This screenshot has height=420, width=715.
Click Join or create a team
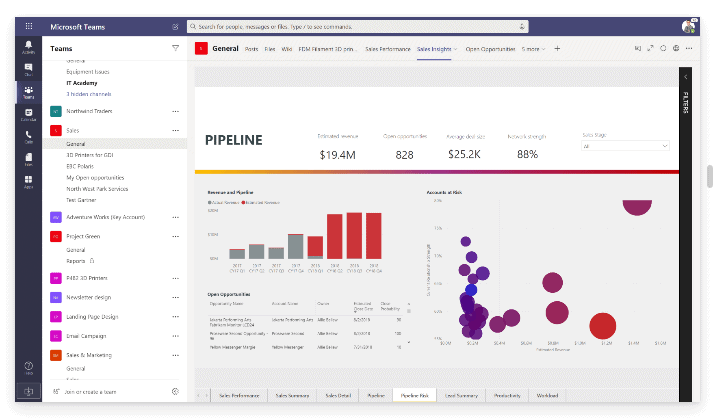point(90,392)
